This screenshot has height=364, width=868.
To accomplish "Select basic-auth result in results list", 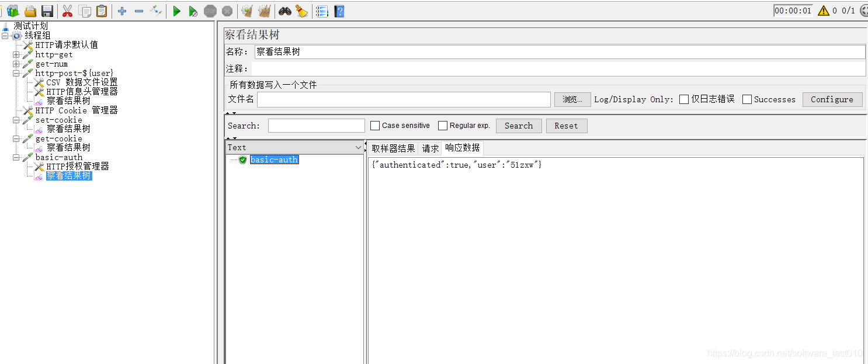I will click(275, 160).
